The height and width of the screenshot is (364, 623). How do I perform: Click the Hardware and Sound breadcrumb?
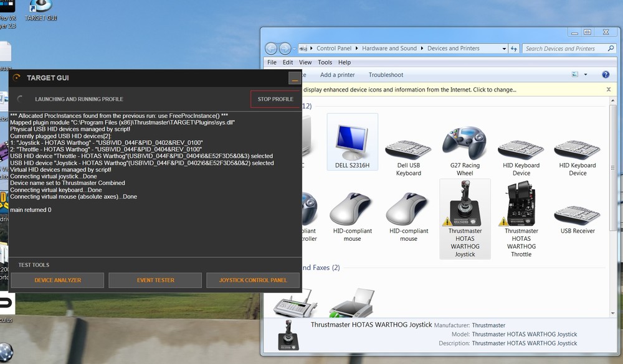(389, 49)
